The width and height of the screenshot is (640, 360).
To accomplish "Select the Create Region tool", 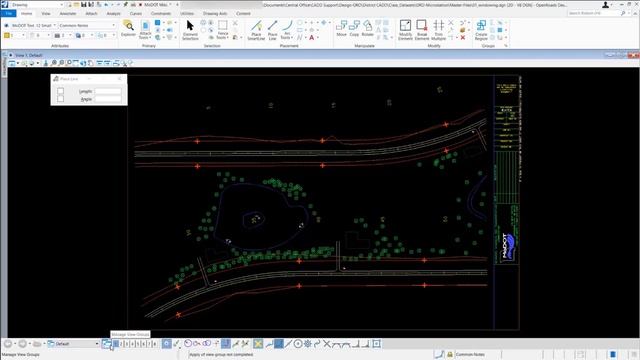I will pyautogui.click(x=481, y=30).
